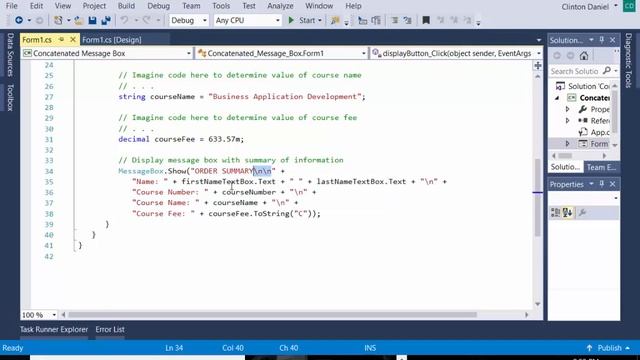Click the Home icon in Solution Explorer
Screen dimensions: 640x360
tap(584, 56)
